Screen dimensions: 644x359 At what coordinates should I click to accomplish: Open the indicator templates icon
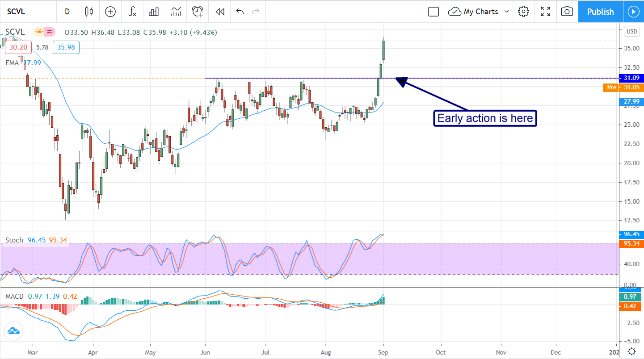pyautogui.click(x=176, y=12)
